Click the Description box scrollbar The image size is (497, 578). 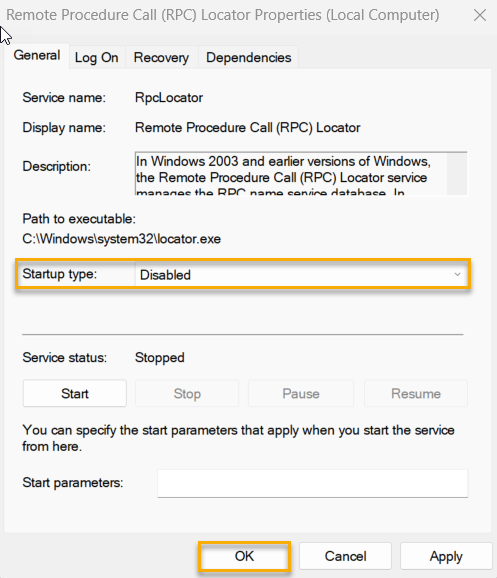(457, 173)
